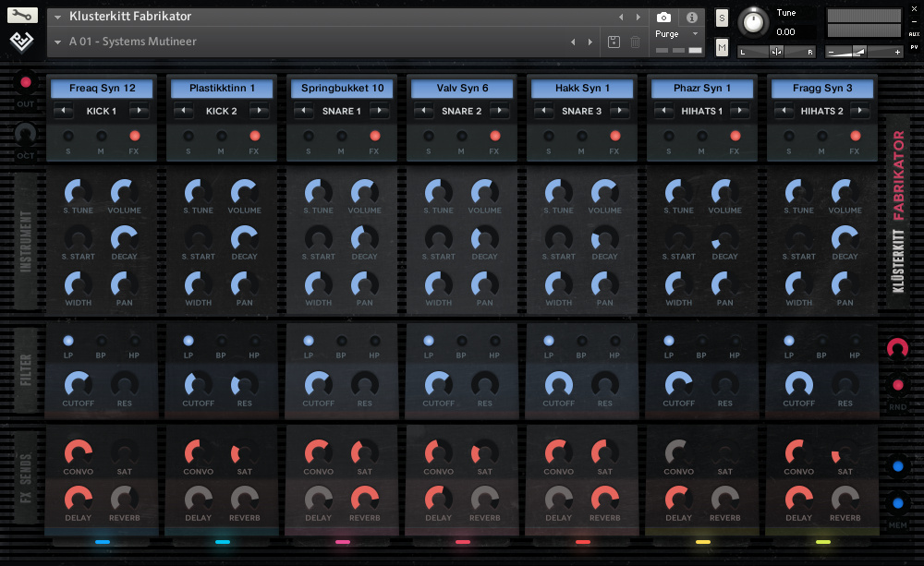924x566 pixels.
Task: Toggle the master M mute button
Action: point(722,47)
